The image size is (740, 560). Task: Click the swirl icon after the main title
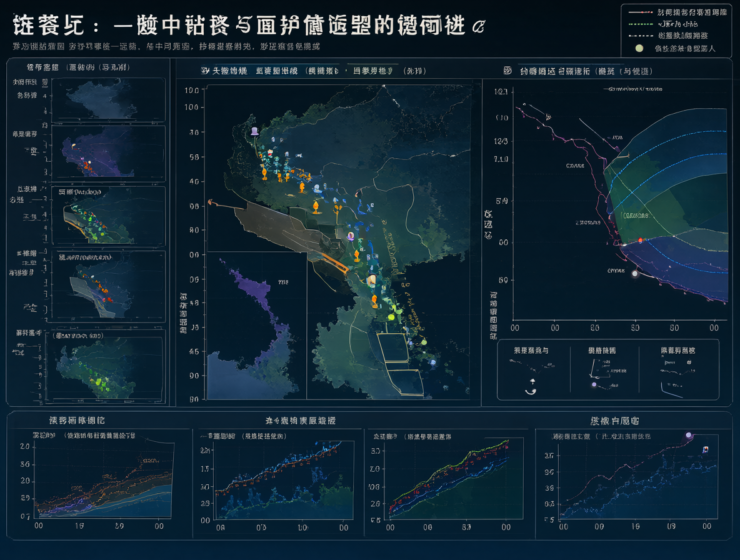point(478,27)
